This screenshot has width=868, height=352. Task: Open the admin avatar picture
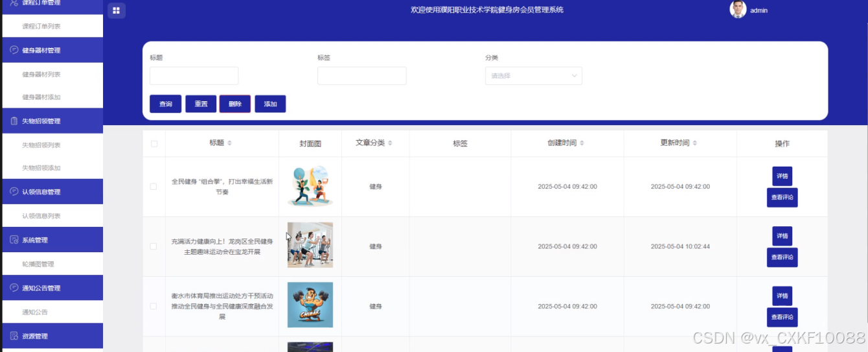(738, 9)
